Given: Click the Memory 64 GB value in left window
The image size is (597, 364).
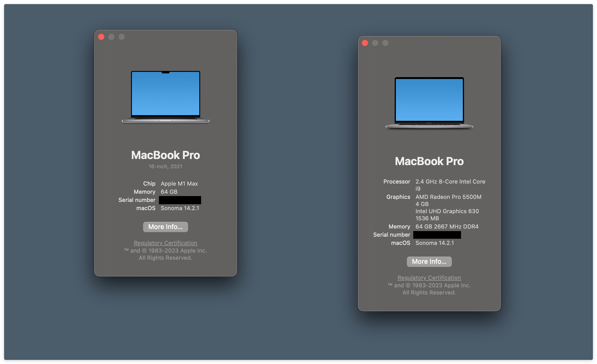Looking at the screenshot, I should pos(169,192).
